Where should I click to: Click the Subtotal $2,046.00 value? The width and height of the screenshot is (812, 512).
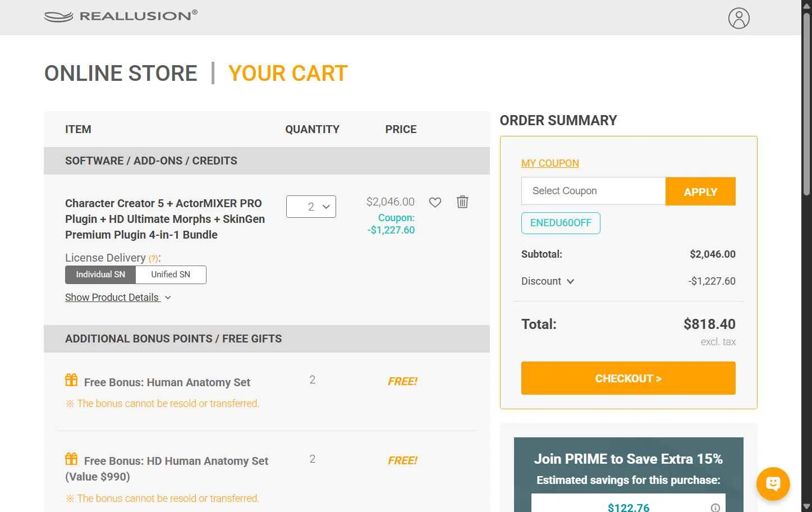713,254
